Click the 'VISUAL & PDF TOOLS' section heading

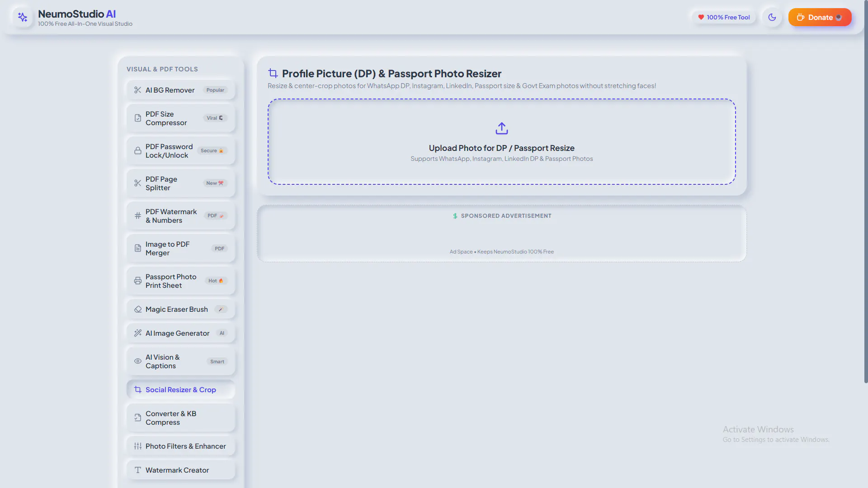162,69
